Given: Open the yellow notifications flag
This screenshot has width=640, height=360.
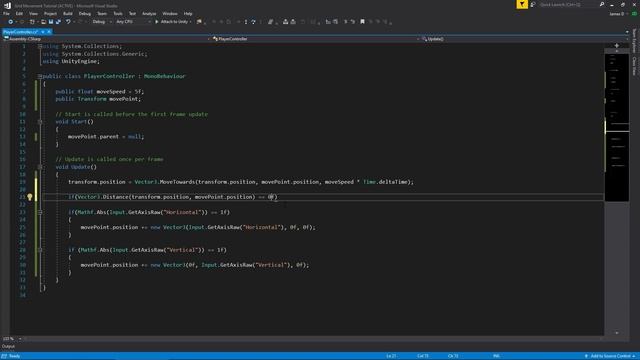Looking at the screenshot, I should click(x=522, y=4).
